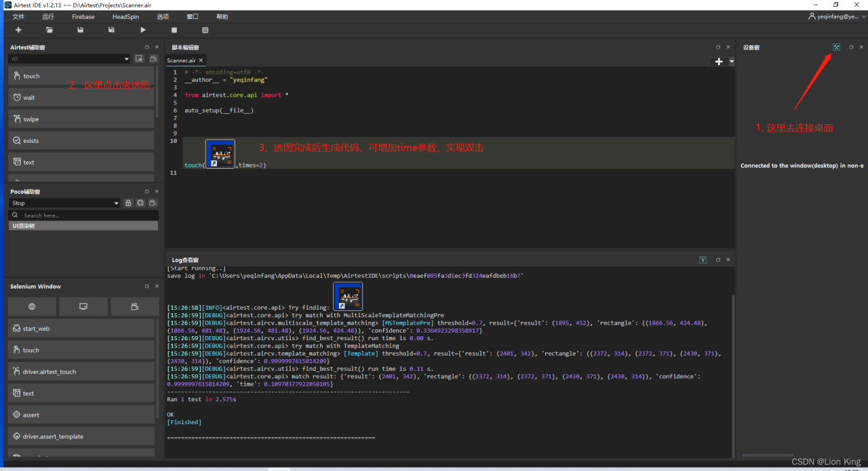The width and height of the screenshot is (868, 471).
Task: Open the report viewer toolbar icon
Action: click(x=205, y=30)
